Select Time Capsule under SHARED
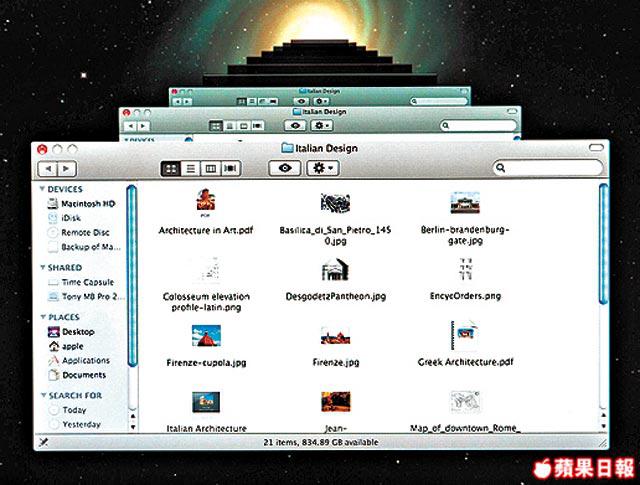The height and width of the screenshot is (485, 640). tap(85, 283)
